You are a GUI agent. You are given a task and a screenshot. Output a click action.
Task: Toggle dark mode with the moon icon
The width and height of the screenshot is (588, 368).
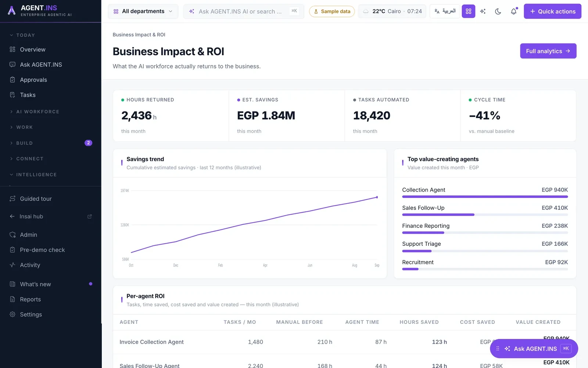pos(498,11)
